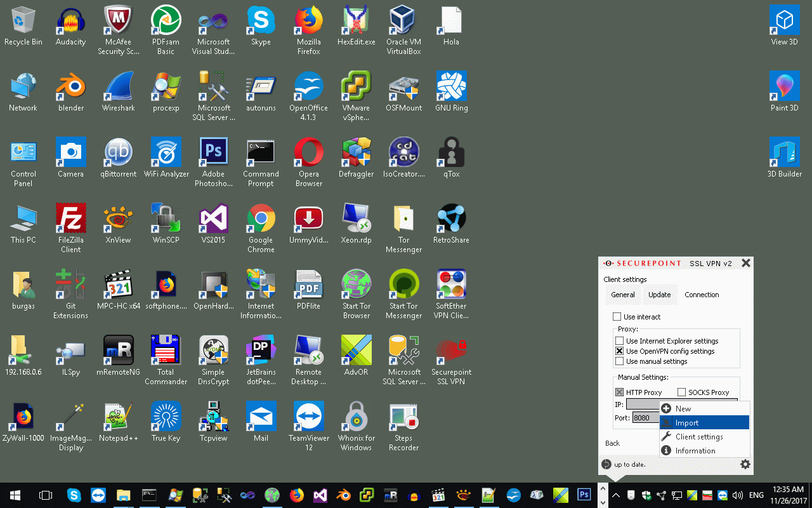The width and height of the screenshot is (812, 508).
Task: Click the ENG input language indicator
Action: 756,495
